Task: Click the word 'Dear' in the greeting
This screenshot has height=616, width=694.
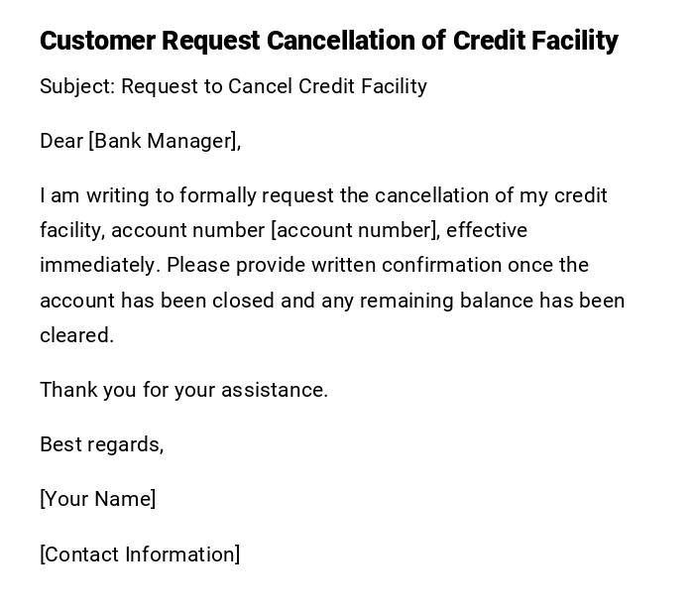Action: tap(61, 141)
